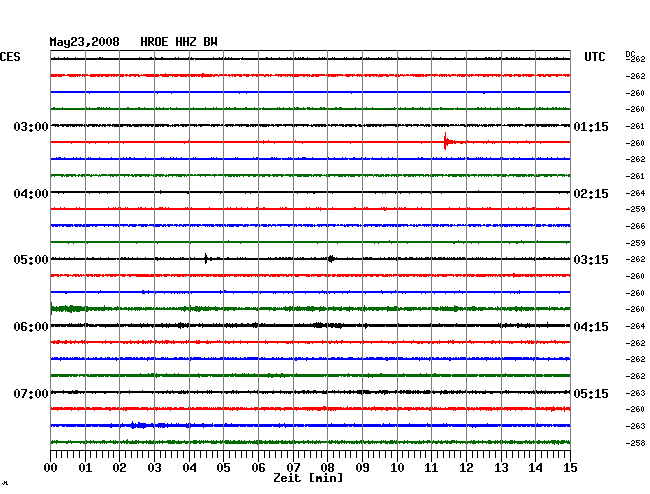Click the 05:15 UTC time label

click(x=591, y=393)
